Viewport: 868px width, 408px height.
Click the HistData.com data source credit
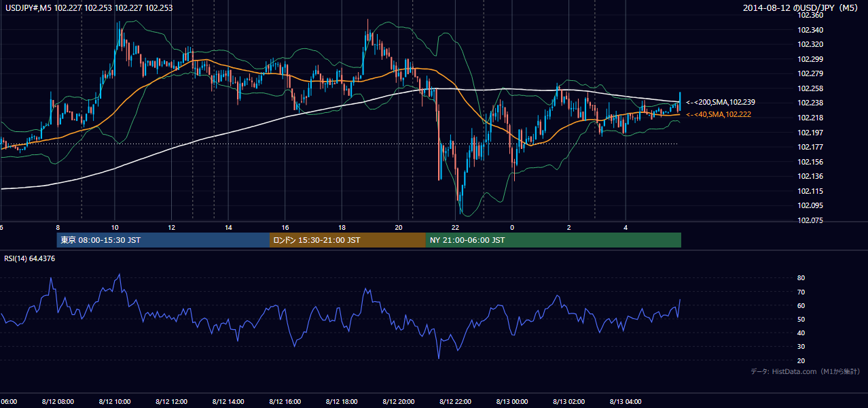806,371
